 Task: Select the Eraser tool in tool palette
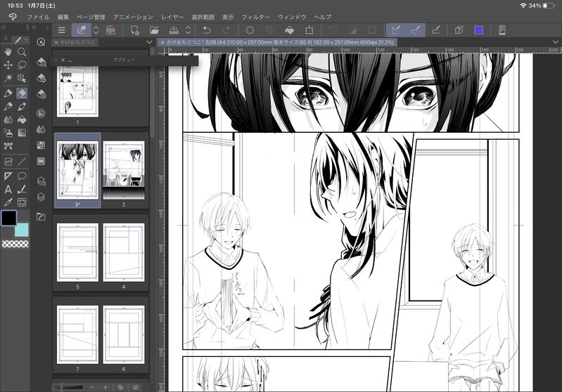pos(22,93)
